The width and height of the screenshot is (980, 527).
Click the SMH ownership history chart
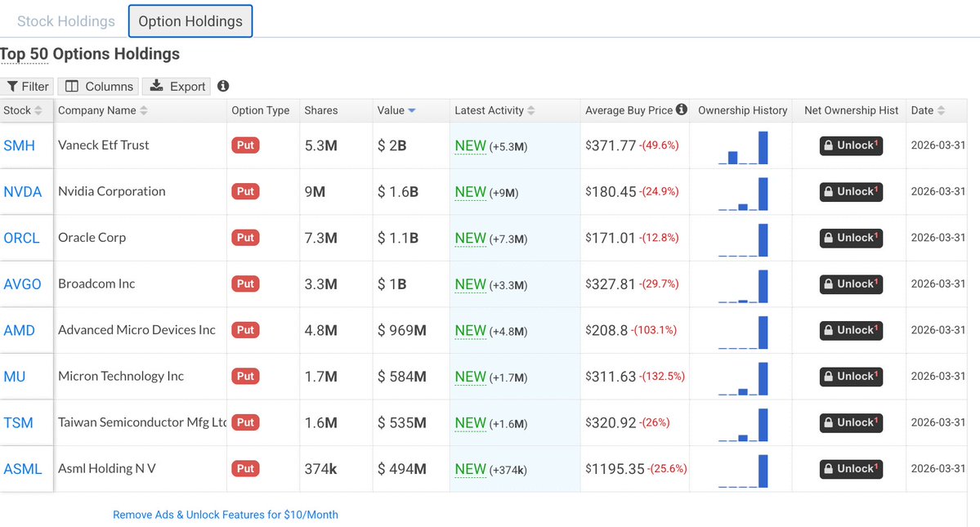point(743,147)
